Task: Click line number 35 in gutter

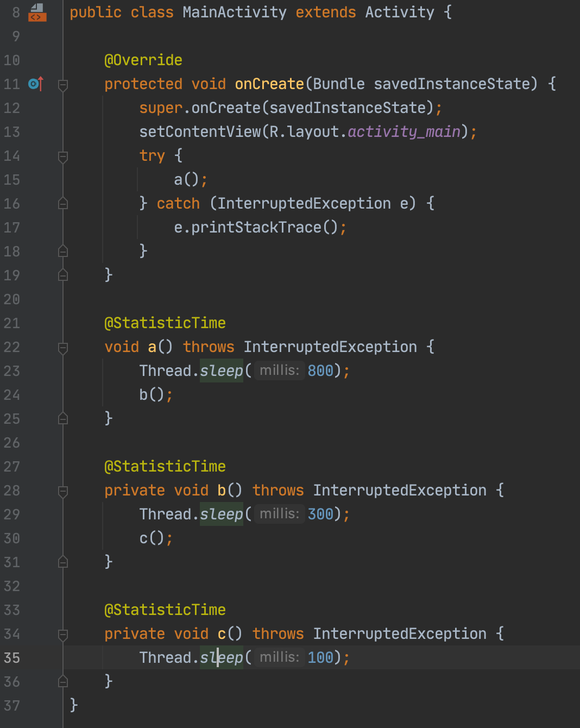Action: coord(12,657)
